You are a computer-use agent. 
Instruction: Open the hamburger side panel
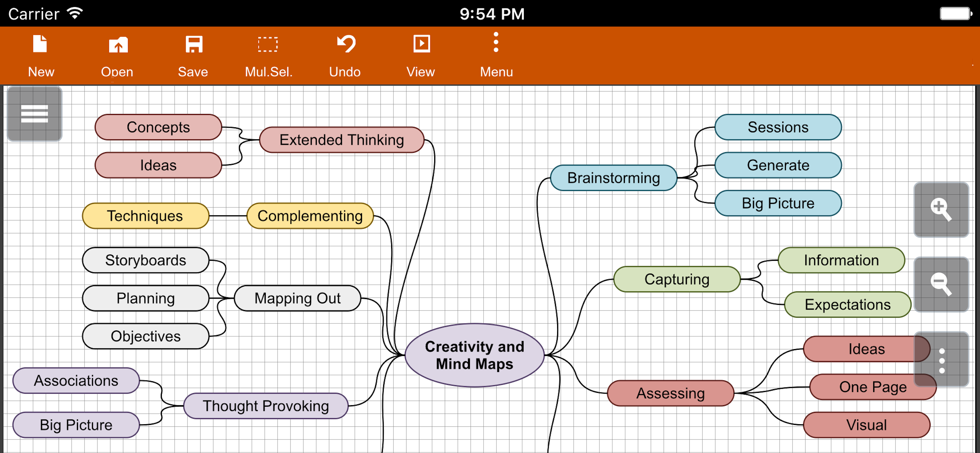[35, 114]
